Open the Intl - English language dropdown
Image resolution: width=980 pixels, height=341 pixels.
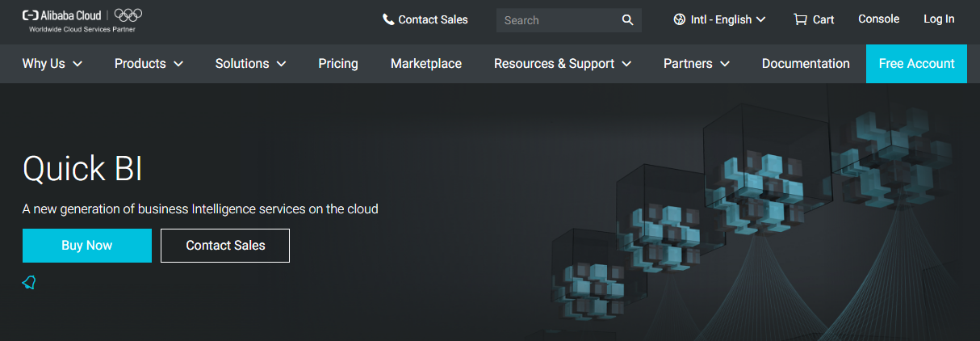click(720, 19)
